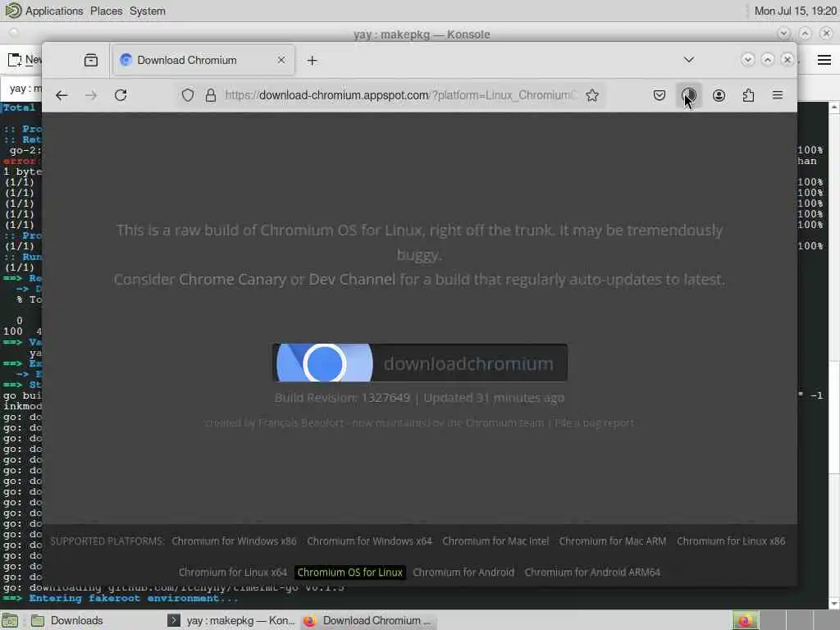The height and width of the screenshot is (630, 840).
Task: Click the toolbar icon under the cursor
Action: tap(689, 95)
